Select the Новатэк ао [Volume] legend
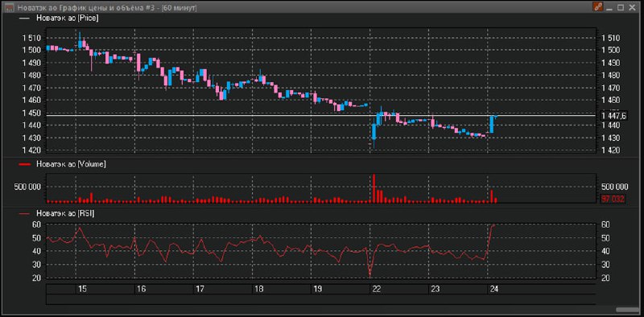The height and width of the screenshot is (317, 644). (x=71, y=164)
